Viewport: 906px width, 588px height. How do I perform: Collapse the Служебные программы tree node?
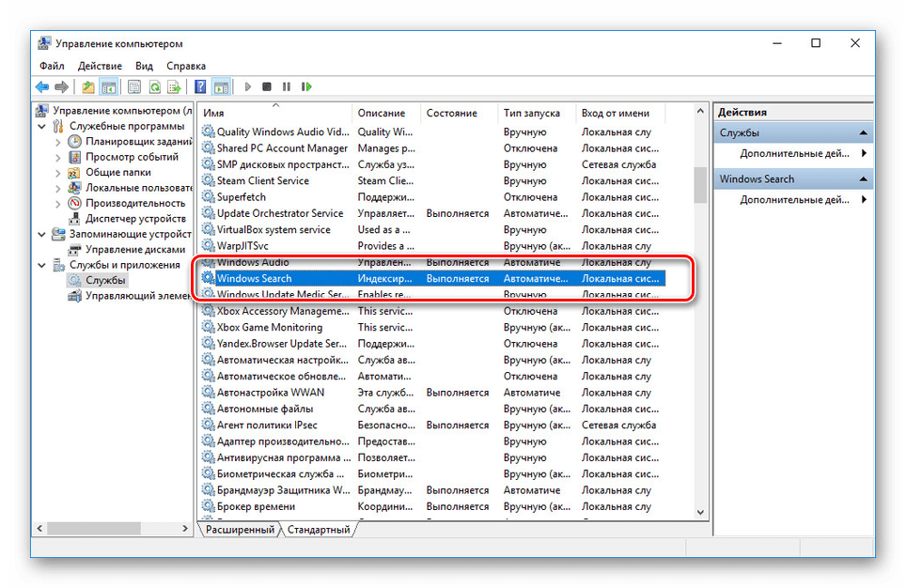coord(42,126)
